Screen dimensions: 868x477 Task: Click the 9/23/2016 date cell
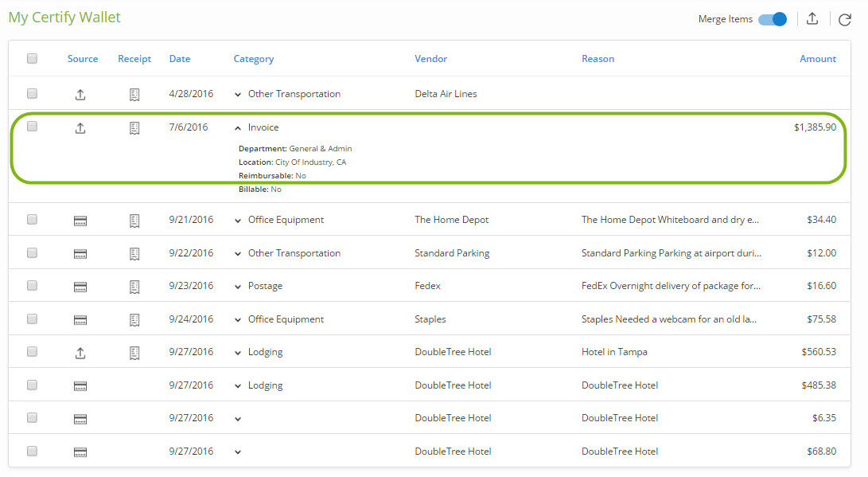(x=191, y=286)
